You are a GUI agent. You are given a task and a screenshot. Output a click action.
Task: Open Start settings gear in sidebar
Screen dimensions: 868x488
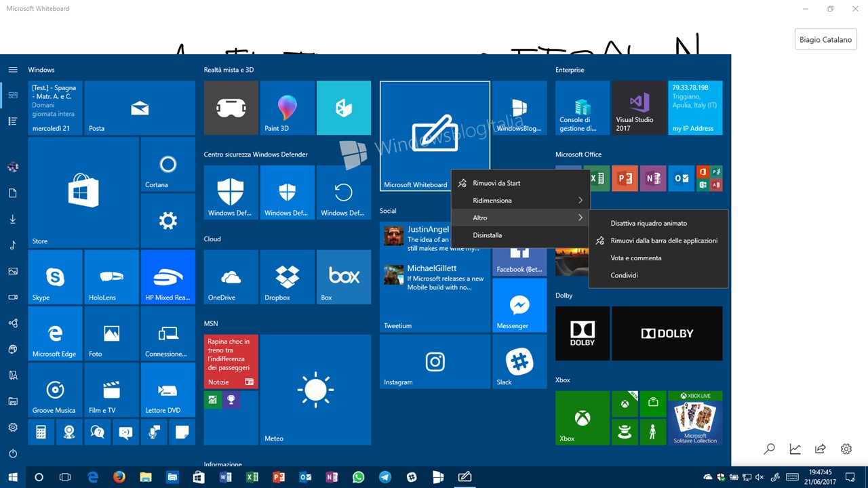click(x=13, y=428)
